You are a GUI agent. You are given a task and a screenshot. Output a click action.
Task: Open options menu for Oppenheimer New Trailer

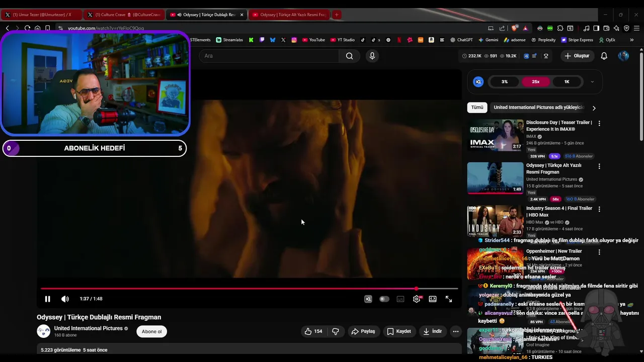click(599, 251)
